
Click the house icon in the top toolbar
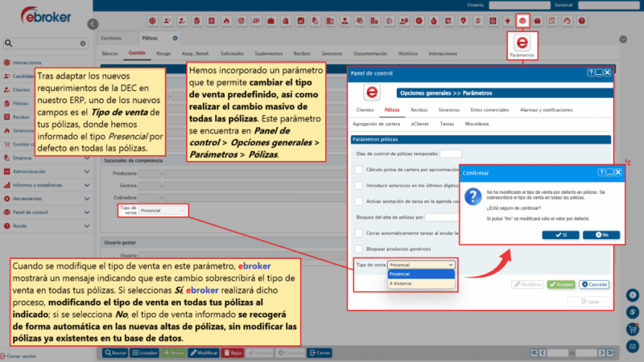[434, 21]
